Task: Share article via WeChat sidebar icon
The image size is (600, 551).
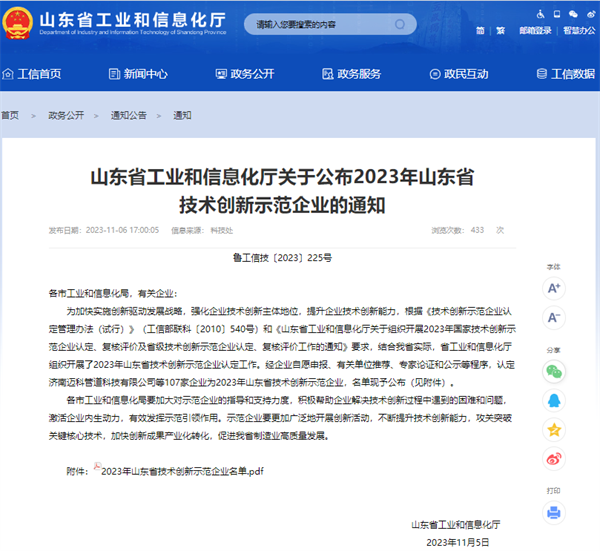Action: 553,371
